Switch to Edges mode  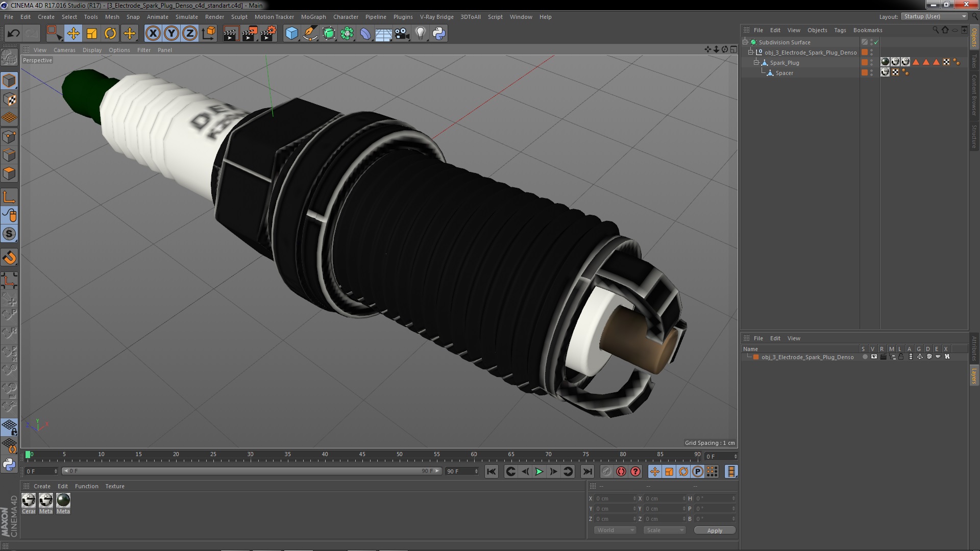pyautogui.click(x=9, y=155)
